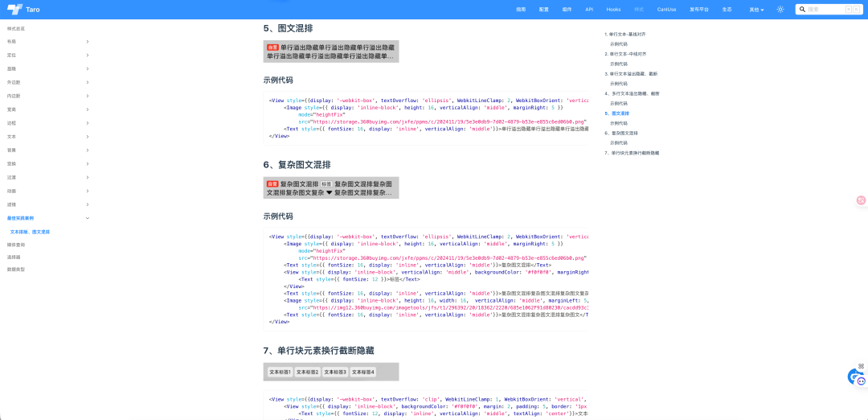Jump to 5、图文混排 in contents
868x420 pixels.
616,113
